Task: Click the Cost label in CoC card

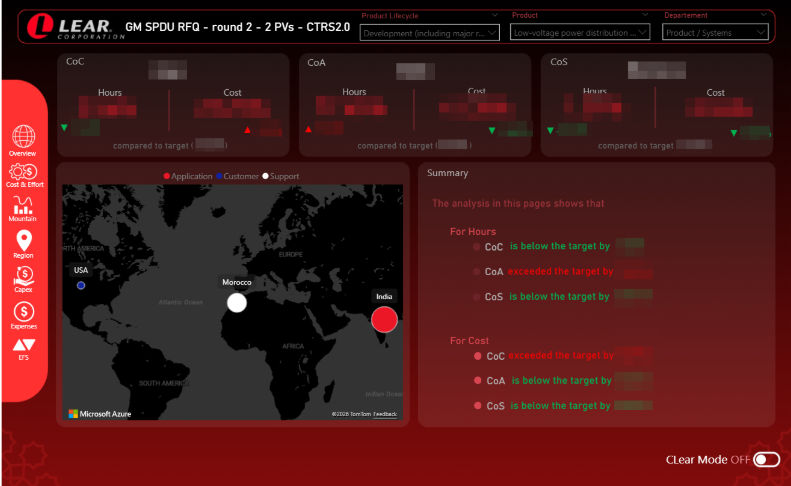Action: [232, 92]
